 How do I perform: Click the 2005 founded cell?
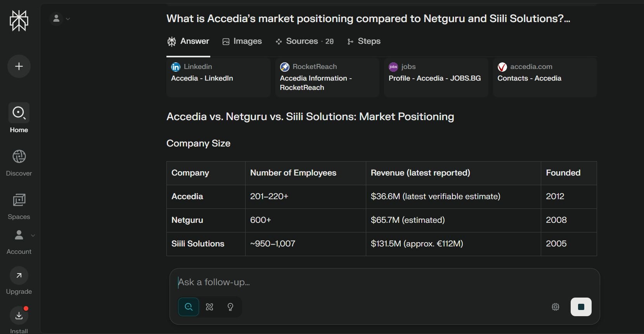(x=569, y=244)
